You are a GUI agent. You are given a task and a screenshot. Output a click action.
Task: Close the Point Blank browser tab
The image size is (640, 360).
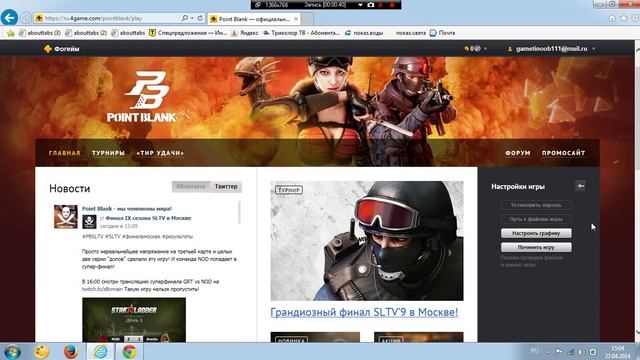(296, 19)
